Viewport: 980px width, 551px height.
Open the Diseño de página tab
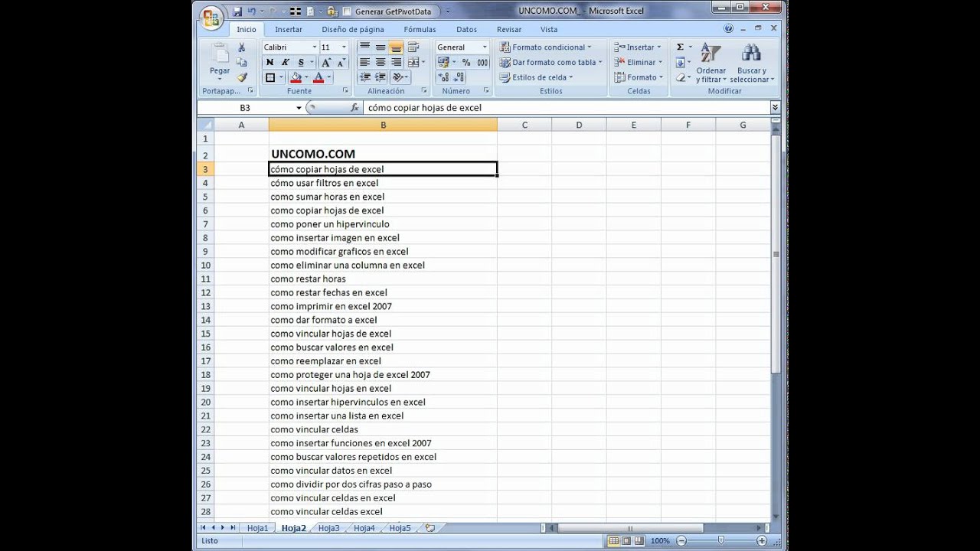[x=353, y=29]
